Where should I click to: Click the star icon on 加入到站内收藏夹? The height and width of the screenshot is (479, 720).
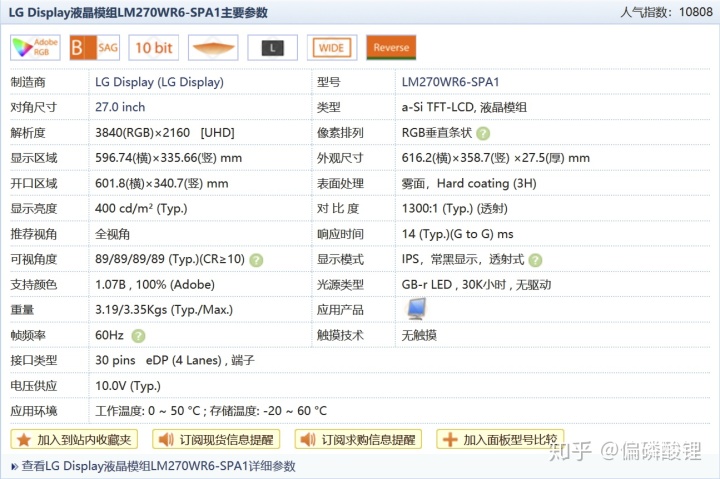[x=24, y=440]
